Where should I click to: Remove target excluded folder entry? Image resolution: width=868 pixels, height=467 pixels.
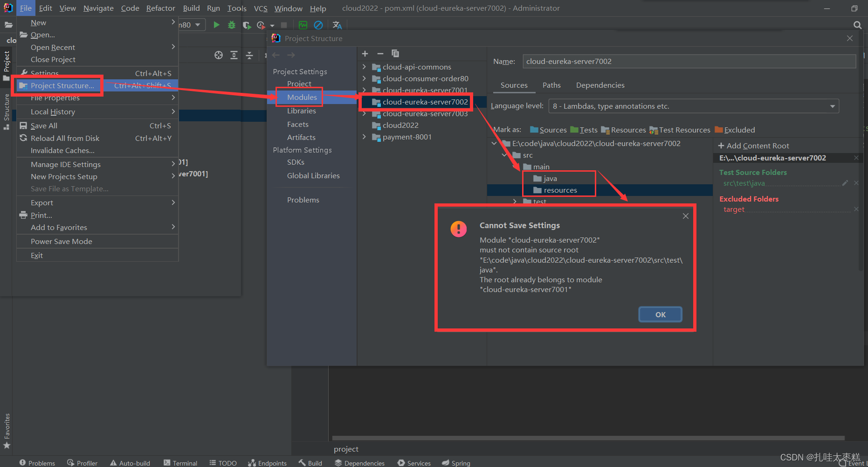pyautogui.click(x=856, y=209)
